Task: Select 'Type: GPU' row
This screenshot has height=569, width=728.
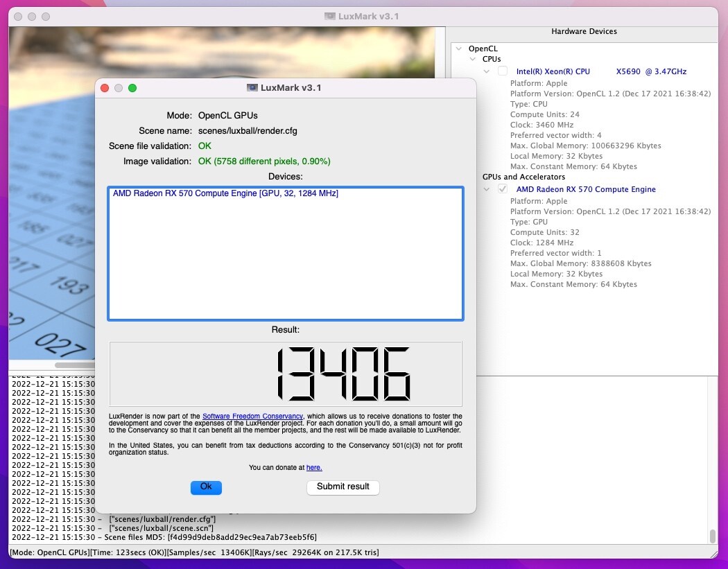Action: [529, 222]
